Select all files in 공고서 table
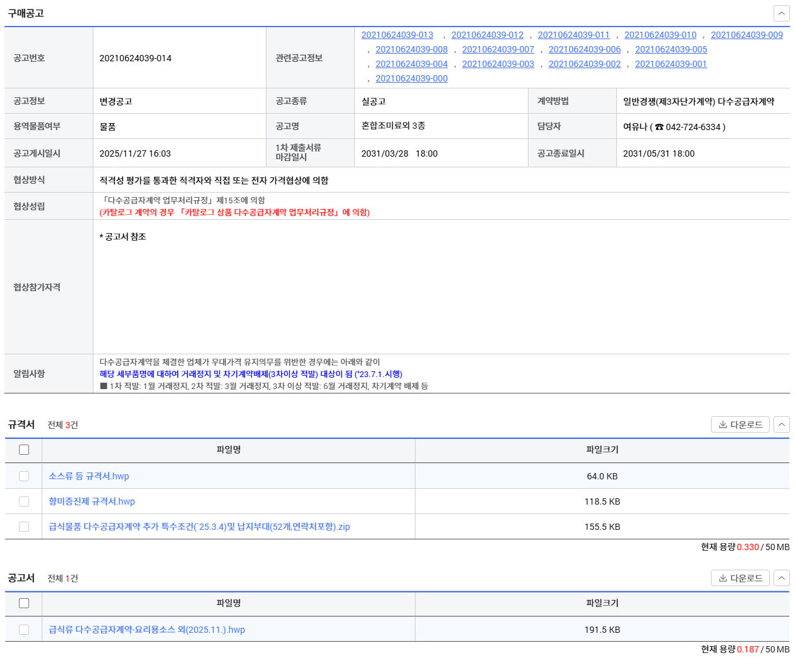This screenshot has width=795, height=672. (24, 603)
